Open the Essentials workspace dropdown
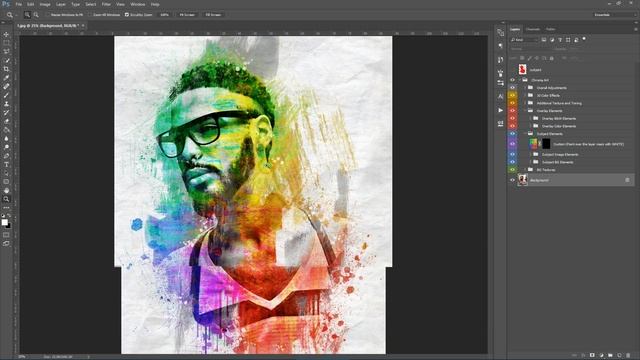Viewport: 640px width, 360px height. [614, 15]
